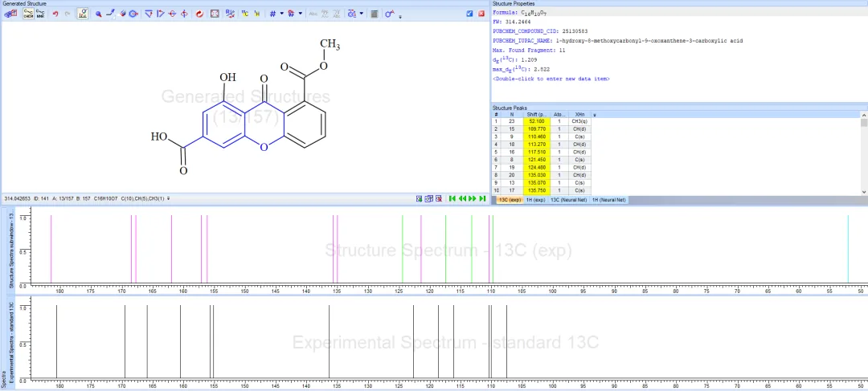Toggle the yellow 1H shift labels icon

coord(257,14)
